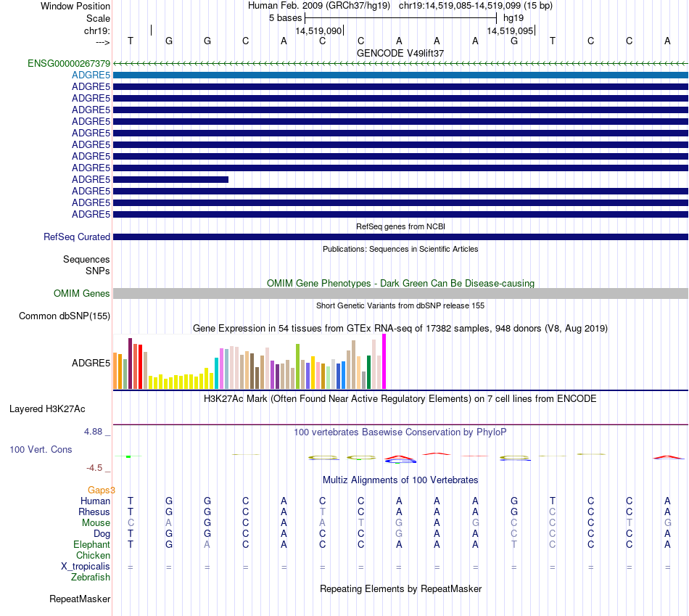Viewport: 689px width, 616px height.
Task: Select the Rhesus alignment row label
Action: [x=94, y=512]
